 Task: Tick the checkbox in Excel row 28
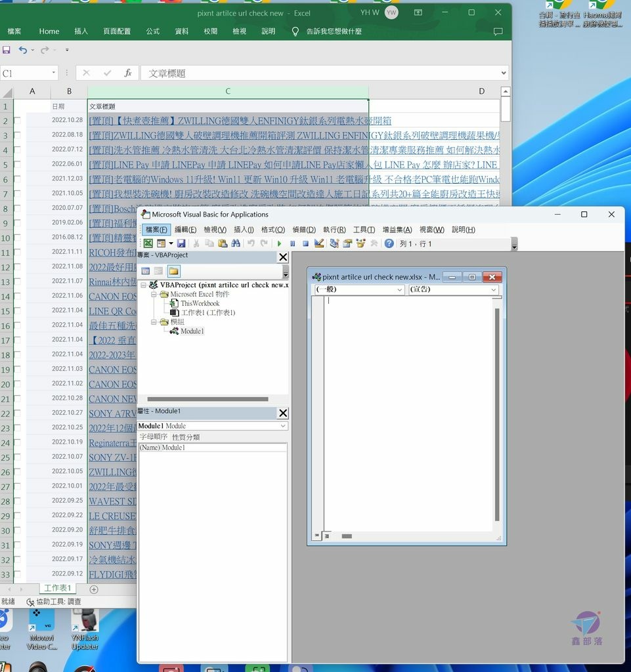point(17,501)
